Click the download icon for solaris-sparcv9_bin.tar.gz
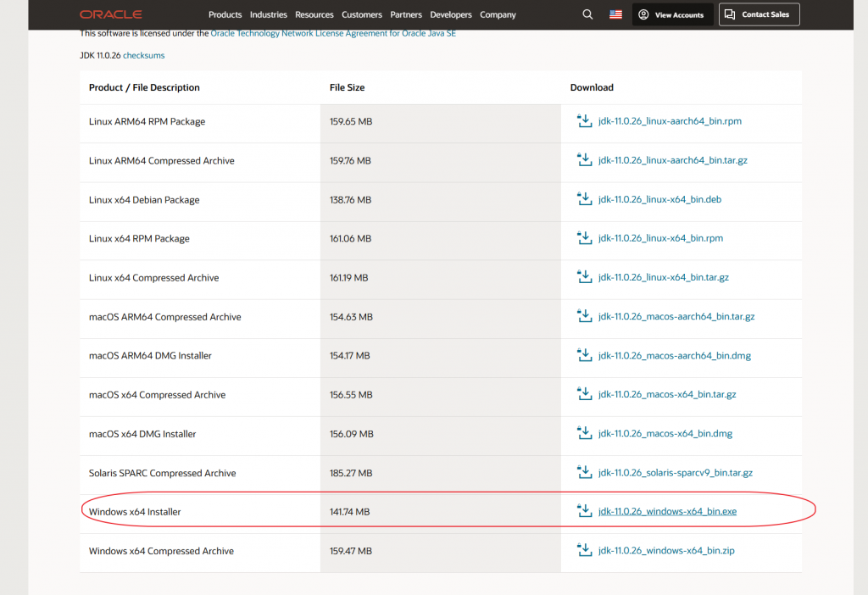This screenshot has width=868, height=595. click(x=585, y=473)
